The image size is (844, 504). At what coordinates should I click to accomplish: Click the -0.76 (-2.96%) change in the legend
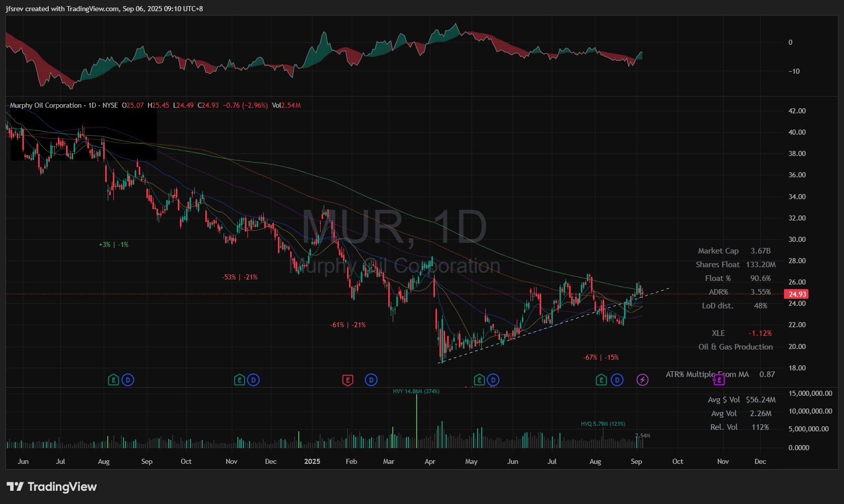click(245, 105)
